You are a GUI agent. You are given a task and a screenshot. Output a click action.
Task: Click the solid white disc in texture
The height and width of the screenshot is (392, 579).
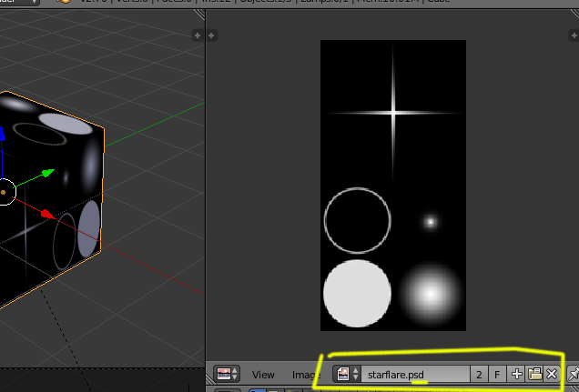click(x=358, y=294)
